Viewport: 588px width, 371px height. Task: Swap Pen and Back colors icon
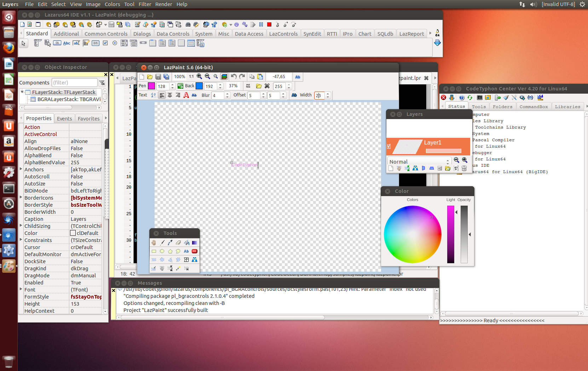tap(180, 86)
